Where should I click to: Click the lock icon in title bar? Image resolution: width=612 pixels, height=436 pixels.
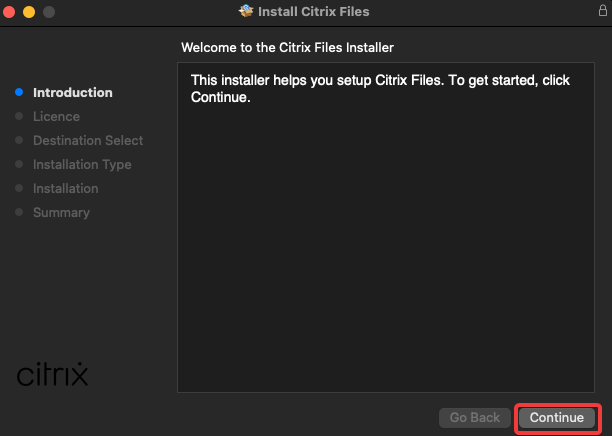pos(600,12)
